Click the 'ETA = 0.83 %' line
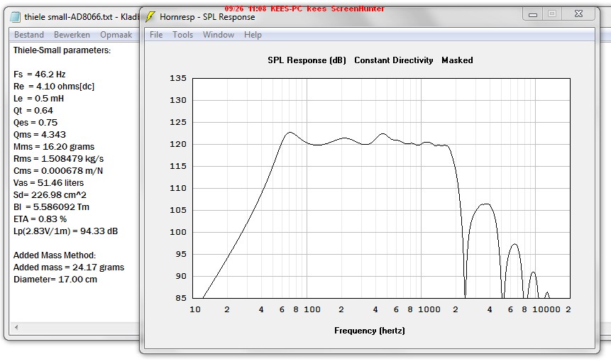611x364 pixels. point(40,219)
